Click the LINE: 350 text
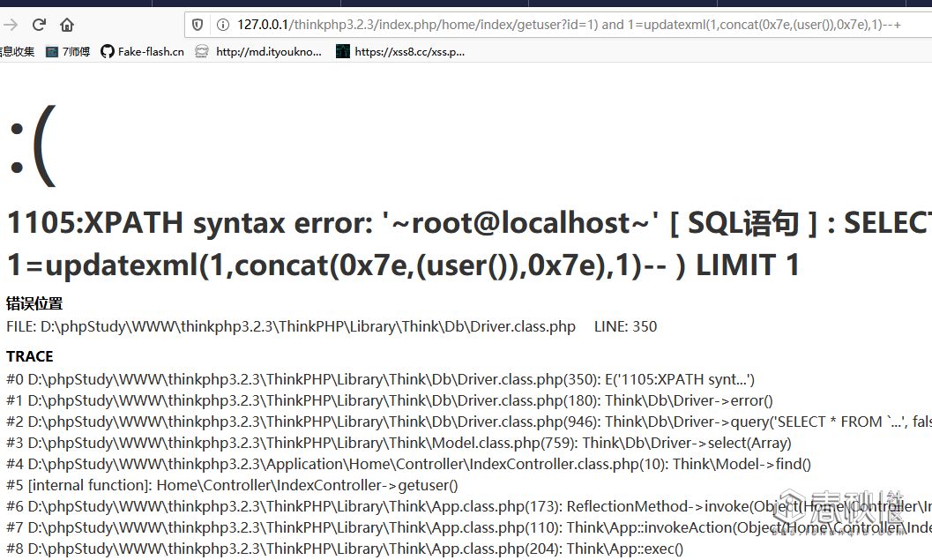This screenshot has width=932, height=560. [625, 326]
